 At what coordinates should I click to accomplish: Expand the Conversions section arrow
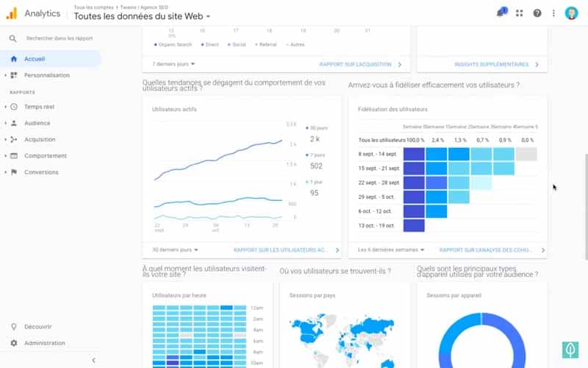pyautogui.click(x=5, y=172)
